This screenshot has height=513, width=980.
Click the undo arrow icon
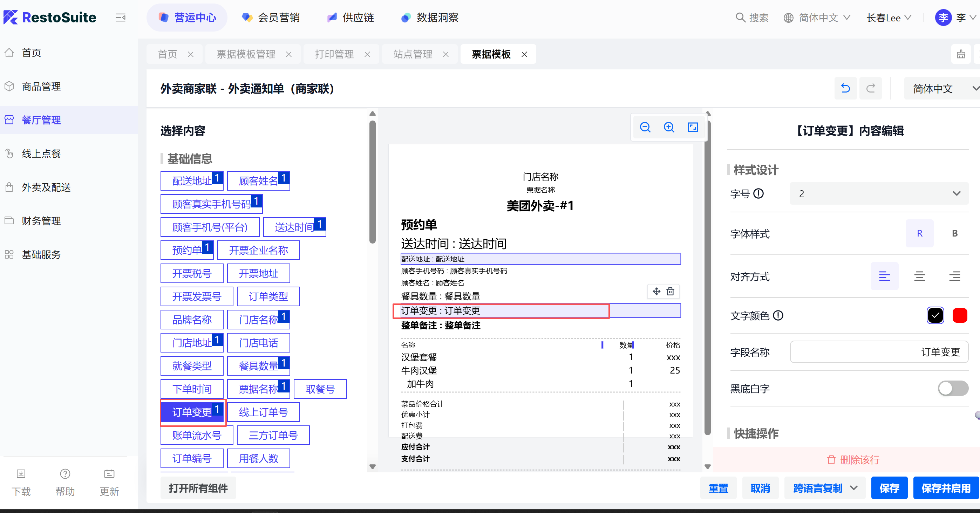click(x=845, y=89)
